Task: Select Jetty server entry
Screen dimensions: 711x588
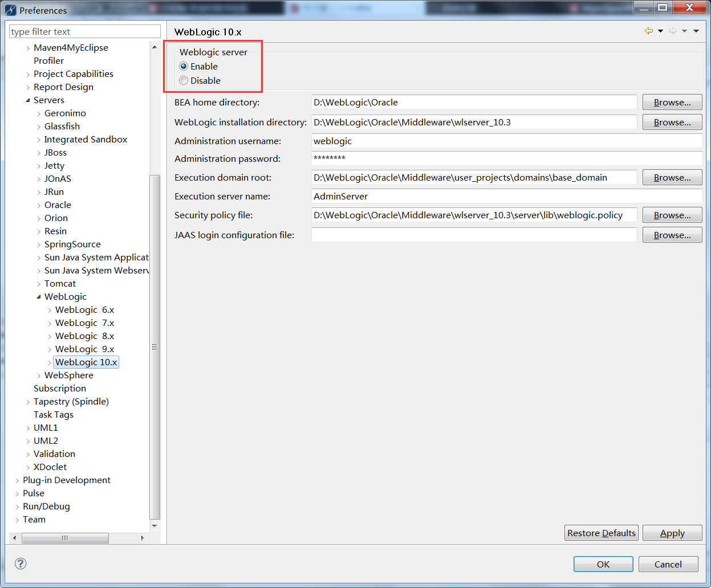Action: coord(54,166)
